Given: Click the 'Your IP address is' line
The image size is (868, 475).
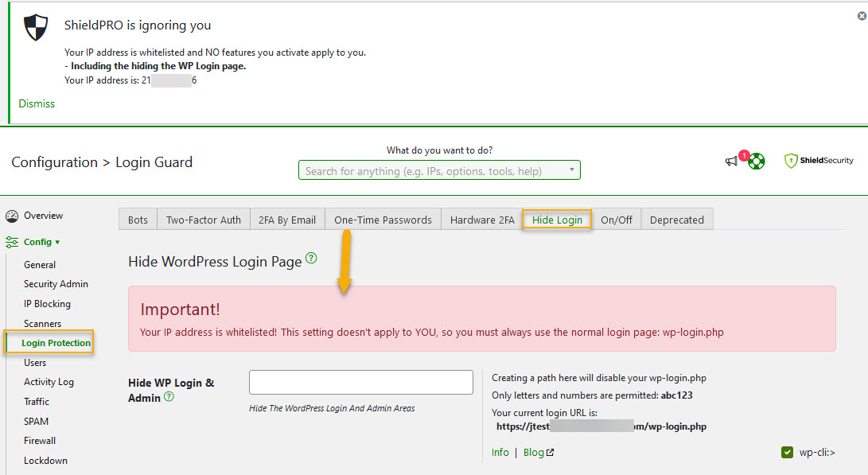Looking at the screenshot, I should [130, 80].
